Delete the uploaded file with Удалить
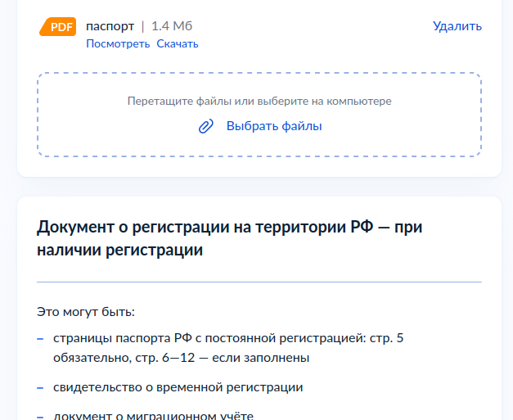This screenshot has height=420, width=513. click(x=457, y=26)
